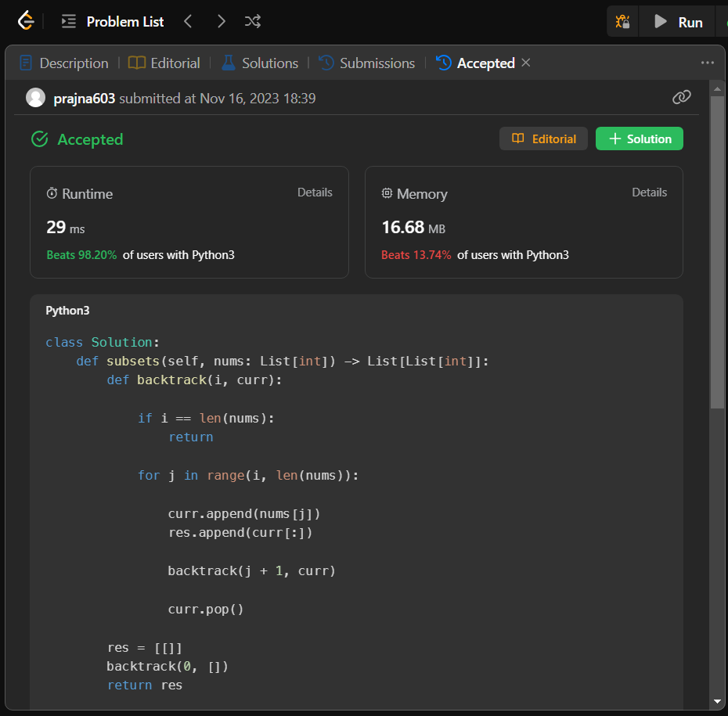Close the Accepted tab

(x=526, y=63)
